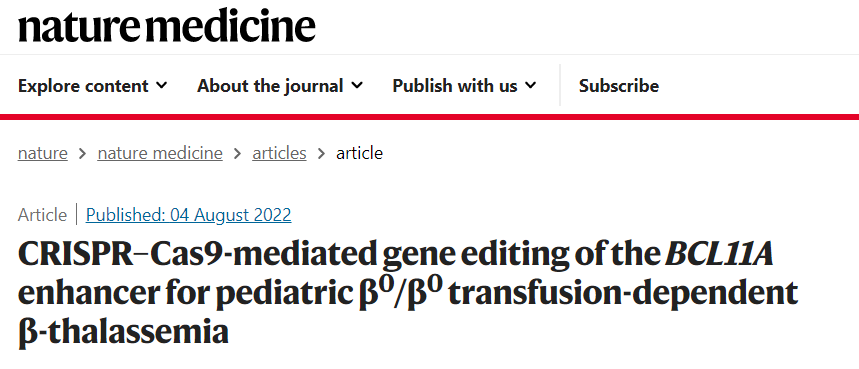Image resolution: width=859 pixels, height=369 pixels.
Task: Select the current article breadcrumb text
Action: [x=359, y=153]
